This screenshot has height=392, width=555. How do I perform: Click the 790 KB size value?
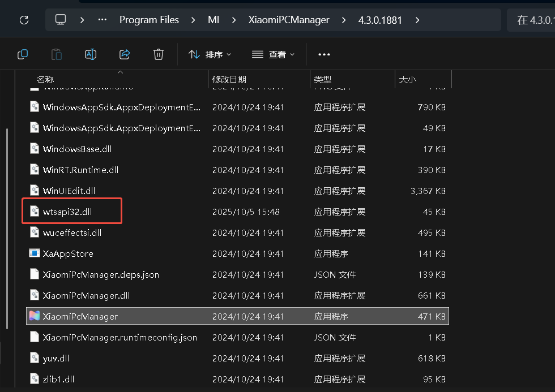(x=432, y=107)
